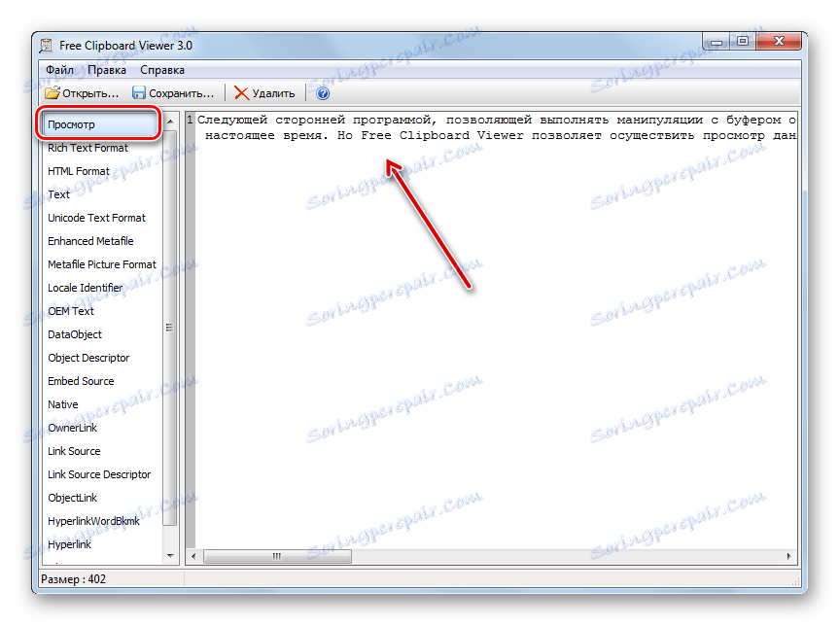Open the Правка menu
Viewport: 840px width, 626px height.
107,70
